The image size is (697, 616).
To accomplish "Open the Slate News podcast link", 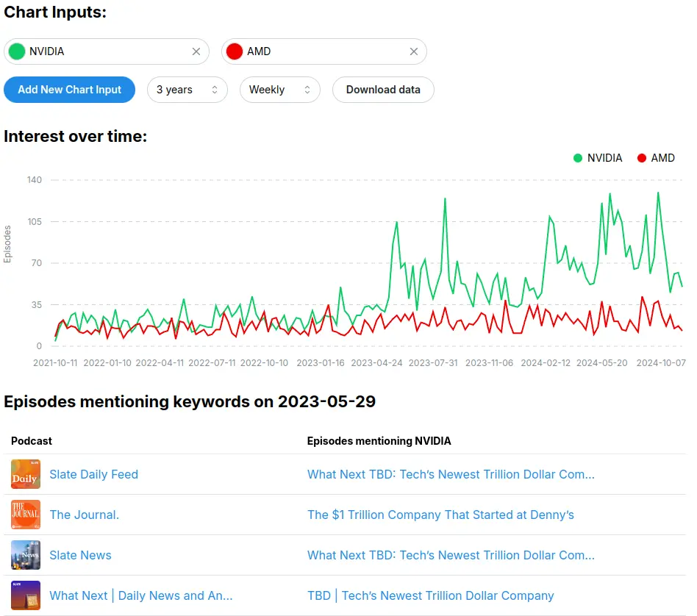I will [x=80, y=555].
